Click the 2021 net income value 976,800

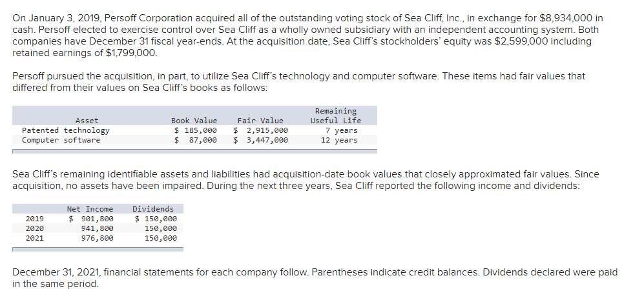pyautogui.click(x=98, y=238)
